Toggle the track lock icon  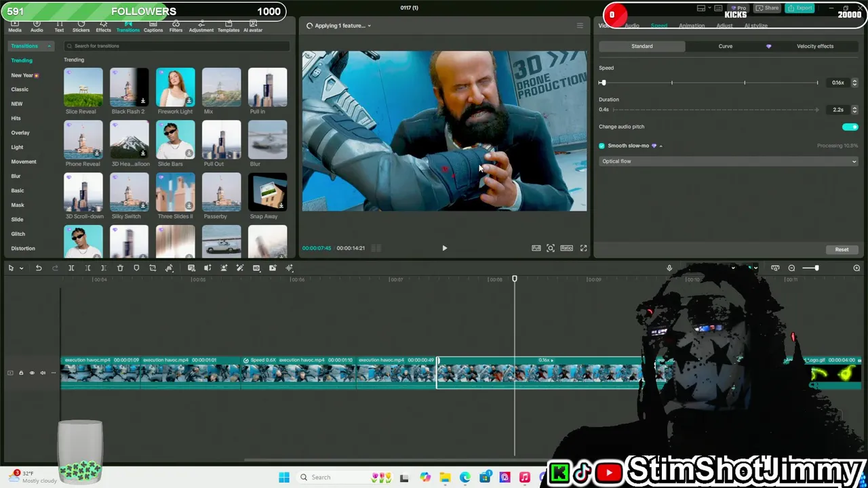pos(21,373)
